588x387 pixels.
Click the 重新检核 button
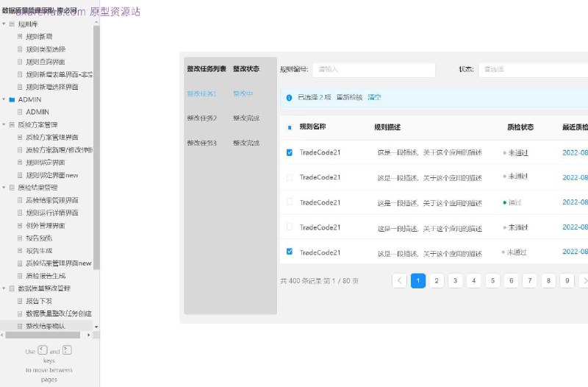[x=350, y=98]
